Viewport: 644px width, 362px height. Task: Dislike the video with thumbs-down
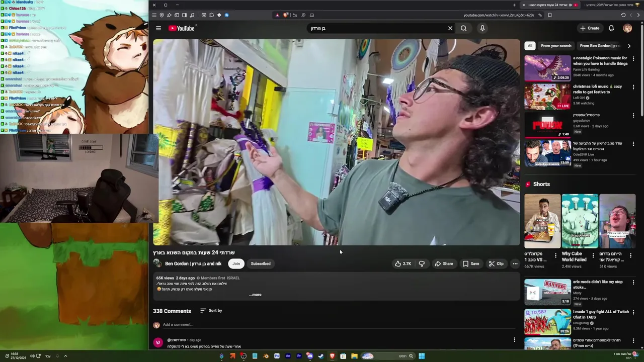click(x=422, y=263)
